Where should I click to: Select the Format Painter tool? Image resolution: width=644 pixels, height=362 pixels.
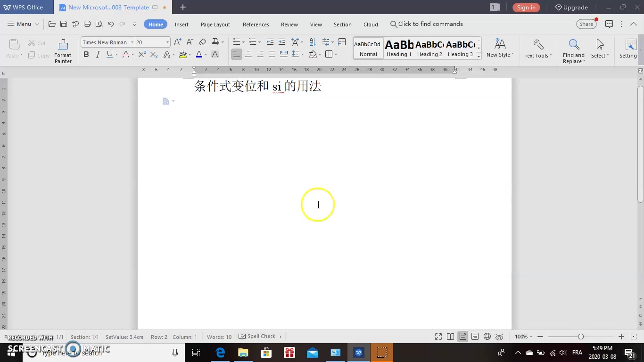click(63, 49)
